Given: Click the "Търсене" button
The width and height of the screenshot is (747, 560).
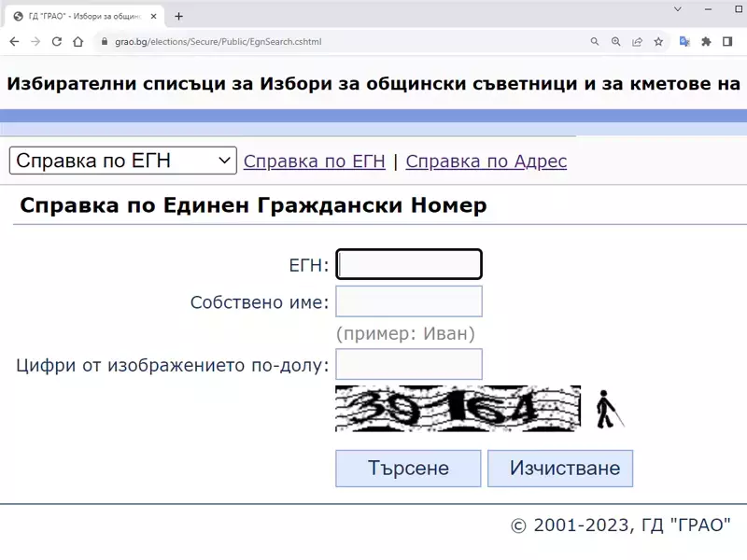Looking at the screenshot, I should pos(408,468).
